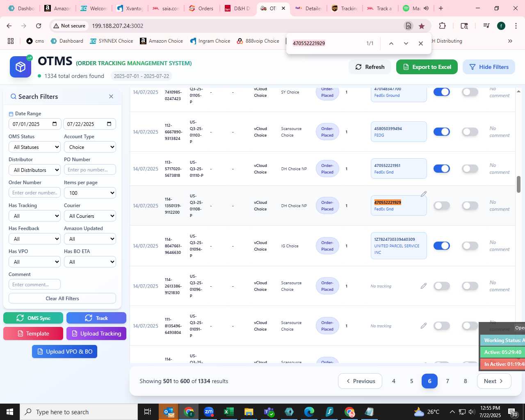Image resolution: width=525 pixels, height=420 pixels.
Task: Open Excel from the taskbar
Action: 229,412
